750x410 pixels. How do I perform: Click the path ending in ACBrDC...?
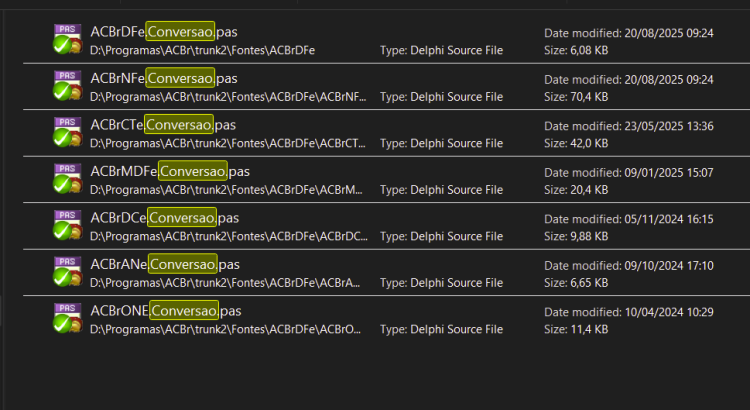point(229,236)
